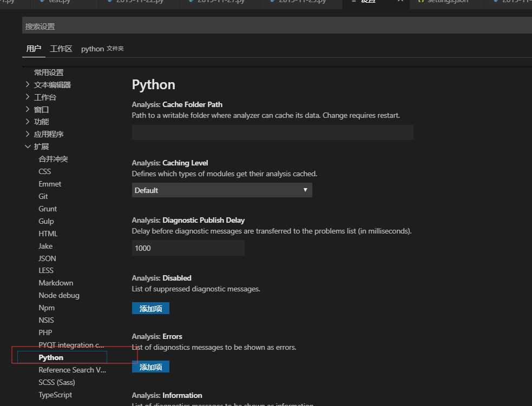Switch to the 工作区 settings tab
The image size is (532, 406).
(x=61, y=49)
